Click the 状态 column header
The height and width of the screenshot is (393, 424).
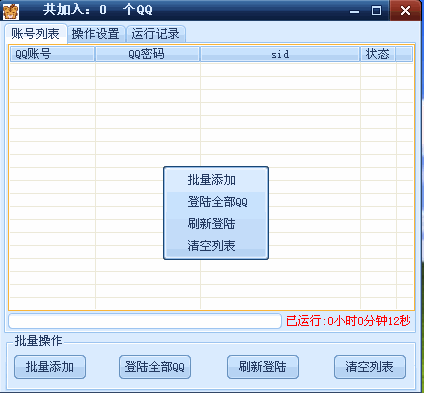point(378,54)
